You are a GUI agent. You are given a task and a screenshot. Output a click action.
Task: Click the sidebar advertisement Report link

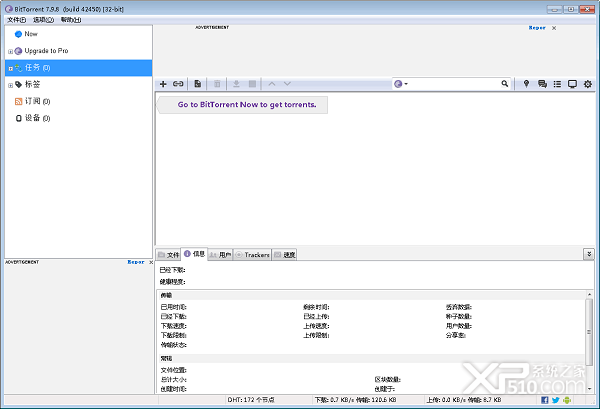136,262
